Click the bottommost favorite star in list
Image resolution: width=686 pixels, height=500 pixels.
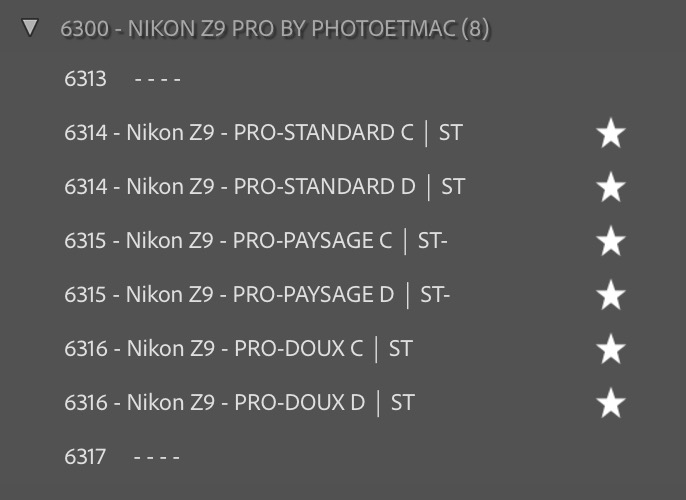point(610,403)
